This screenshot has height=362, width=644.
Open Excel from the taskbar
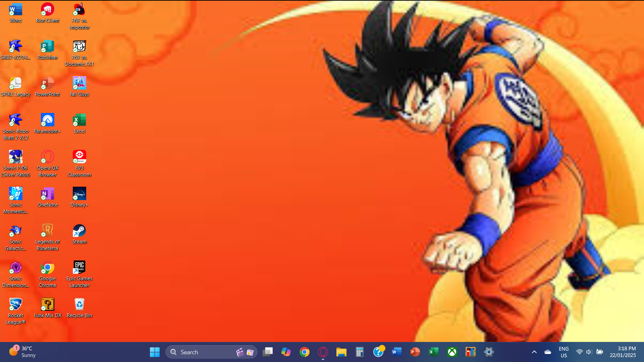[434, 352]
